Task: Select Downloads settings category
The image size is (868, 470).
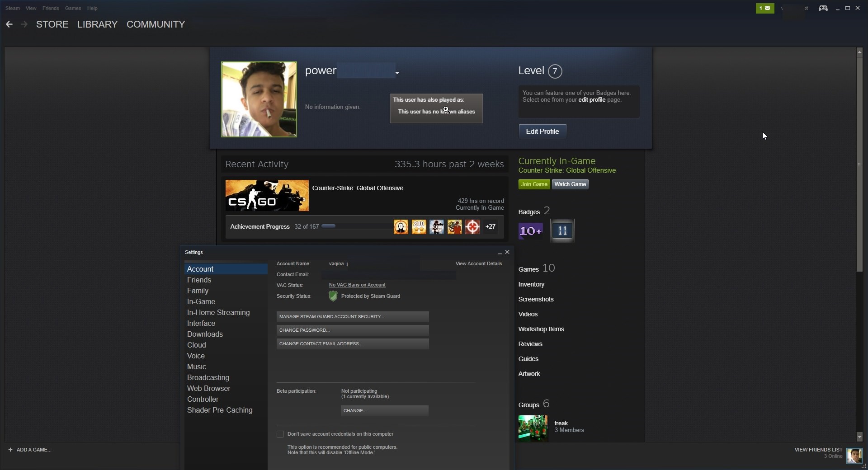Action: (x=226, y=334)
